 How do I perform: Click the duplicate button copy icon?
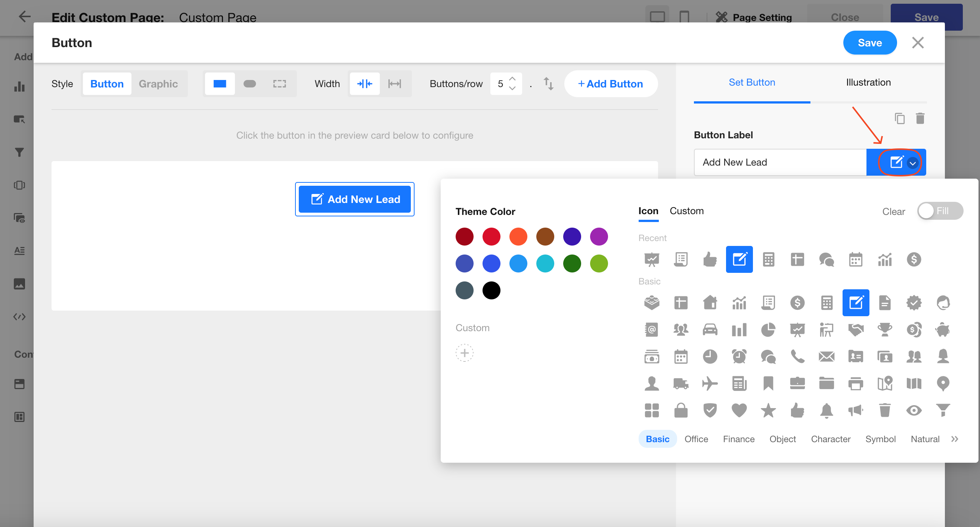point(899,118)
